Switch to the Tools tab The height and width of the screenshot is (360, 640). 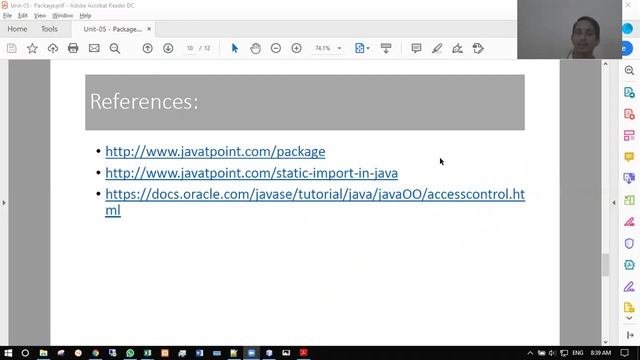(x=49, y=29)
